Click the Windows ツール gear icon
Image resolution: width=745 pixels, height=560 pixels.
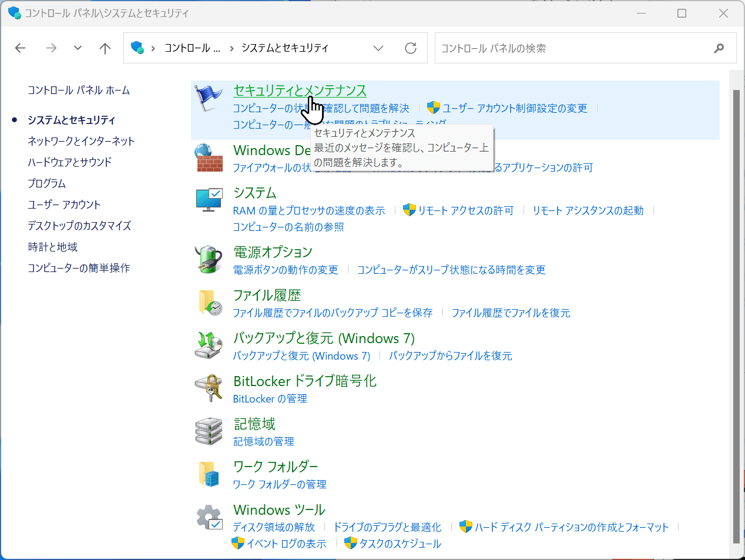coord(209,517)
